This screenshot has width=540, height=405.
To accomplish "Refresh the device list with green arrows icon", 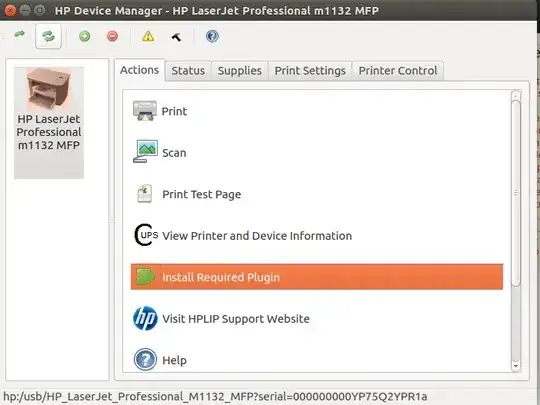I will coord(49,36).
